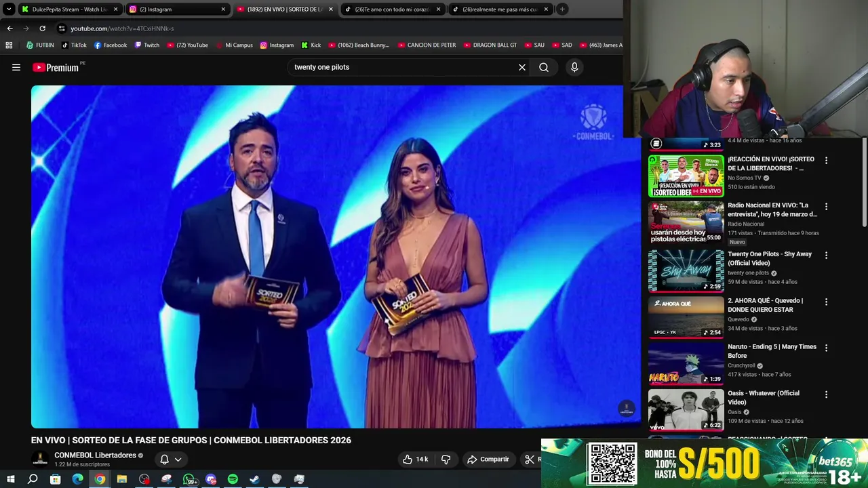The height and width of the screenshot is (488, 868).
Task: Reload the page
Action: (42, 28)
